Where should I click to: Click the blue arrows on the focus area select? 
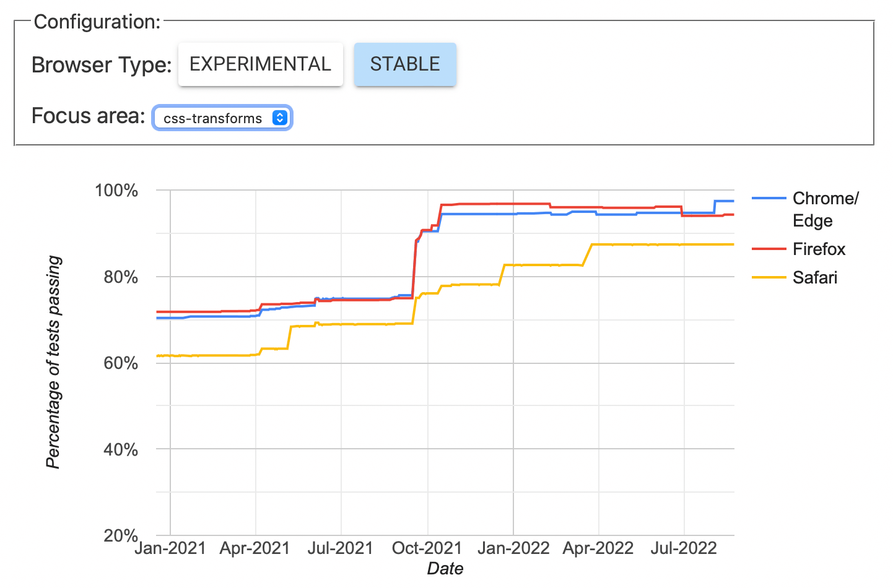pos(280,118)
